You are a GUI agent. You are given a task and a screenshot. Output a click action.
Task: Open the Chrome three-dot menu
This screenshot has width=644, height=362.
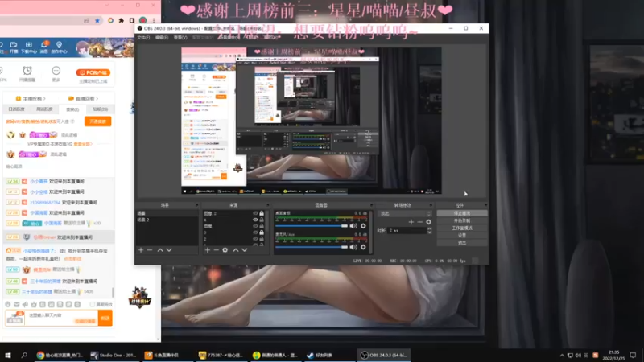click(154, 21)
